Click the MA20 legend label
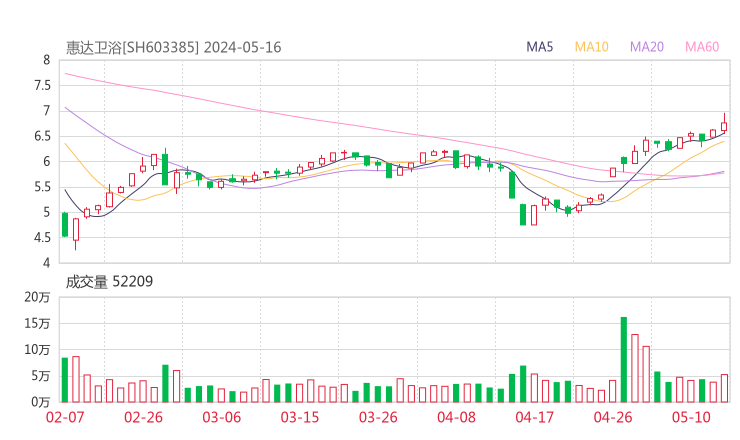 tap(647, 47)
